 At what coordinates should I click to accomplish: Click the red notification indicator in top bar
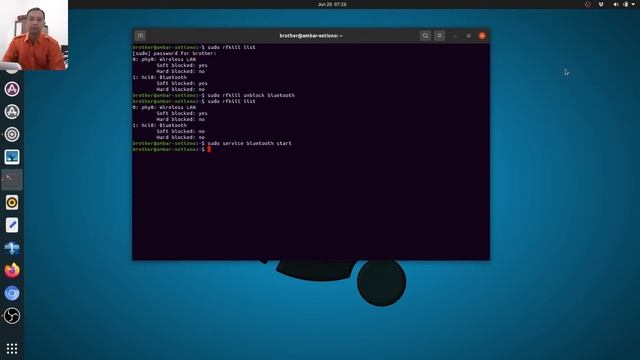point(587,4)
